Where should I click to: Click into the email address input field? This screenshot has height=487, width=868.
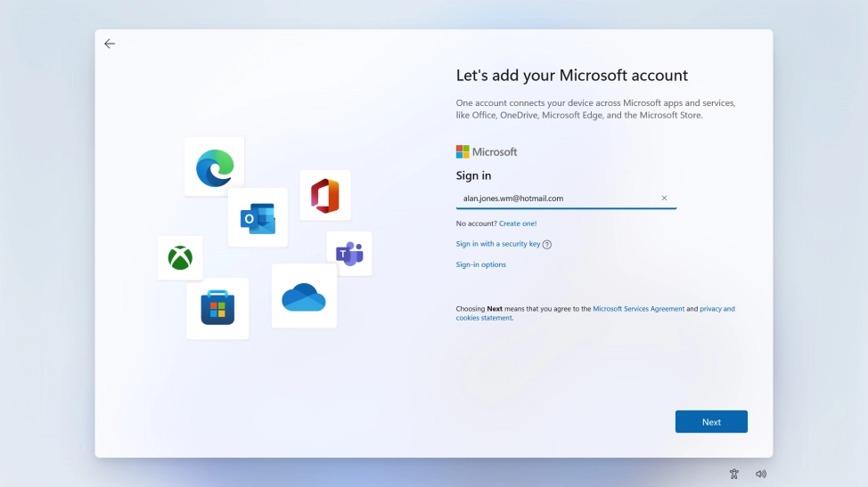557,199
